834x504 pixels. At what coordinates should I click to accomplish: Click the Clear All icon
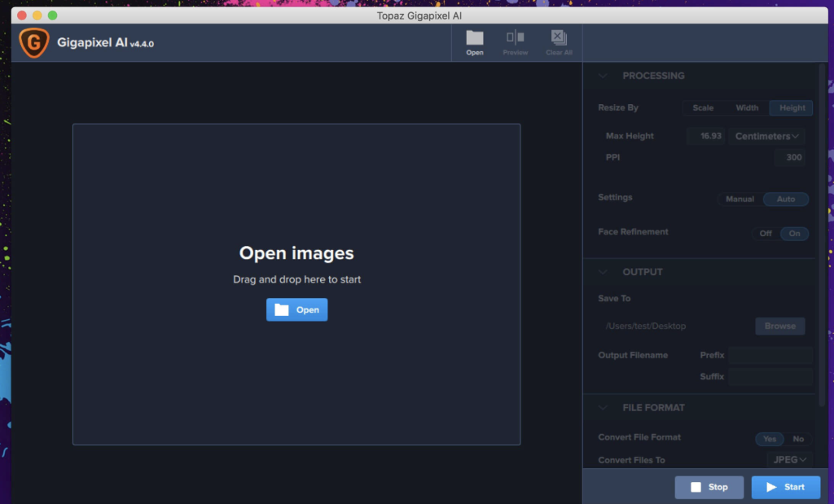[x=559, y=37]
